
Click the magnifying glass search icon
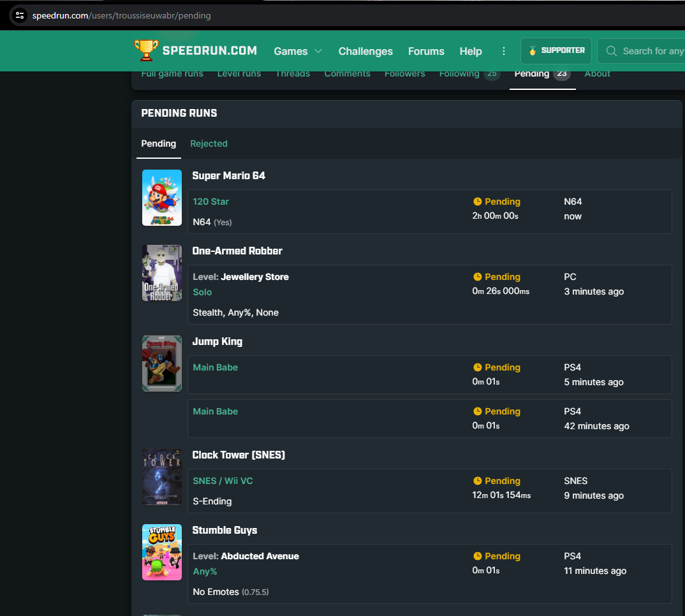click(x=612, y=51)
